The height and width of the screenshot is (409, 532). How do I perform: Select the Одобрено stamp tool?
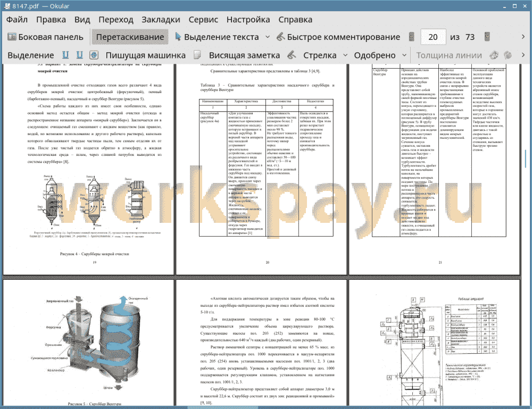click(x=375, y=55)
